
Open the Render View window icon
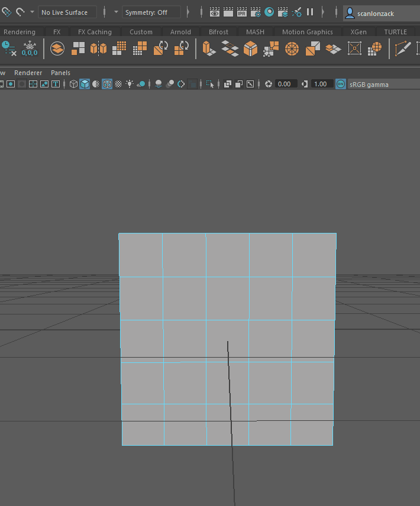[x=214, y=12]
